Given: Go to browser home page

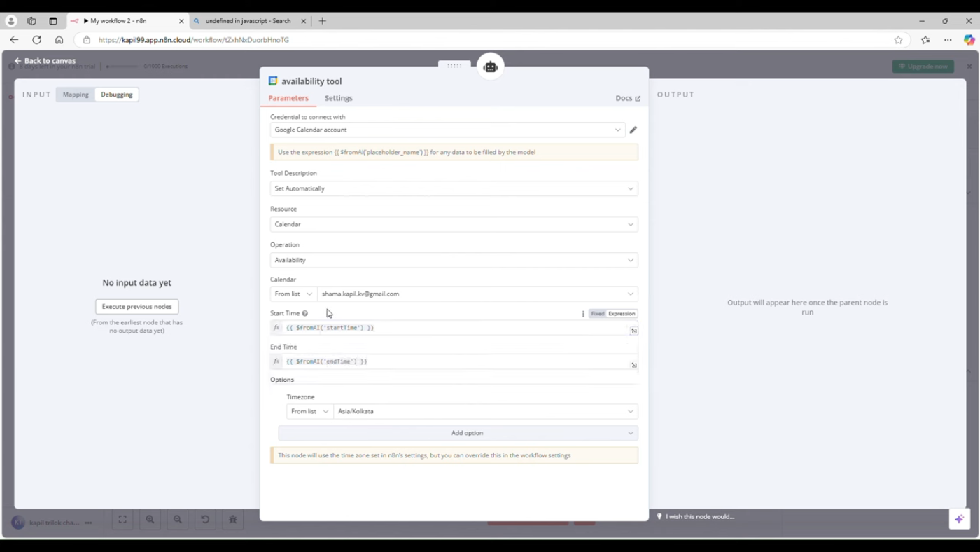Looking at the screenshot, I should (59, 40).
